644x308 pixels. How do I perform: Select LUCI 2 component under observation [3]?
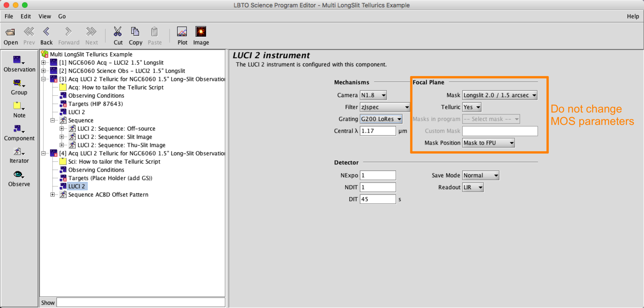point(76,112)
